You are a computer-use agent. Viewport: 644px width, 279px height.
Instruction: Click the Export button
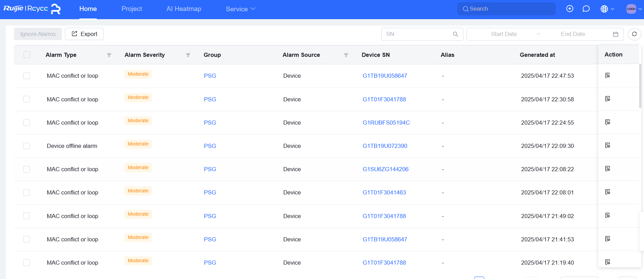(84, 34)
